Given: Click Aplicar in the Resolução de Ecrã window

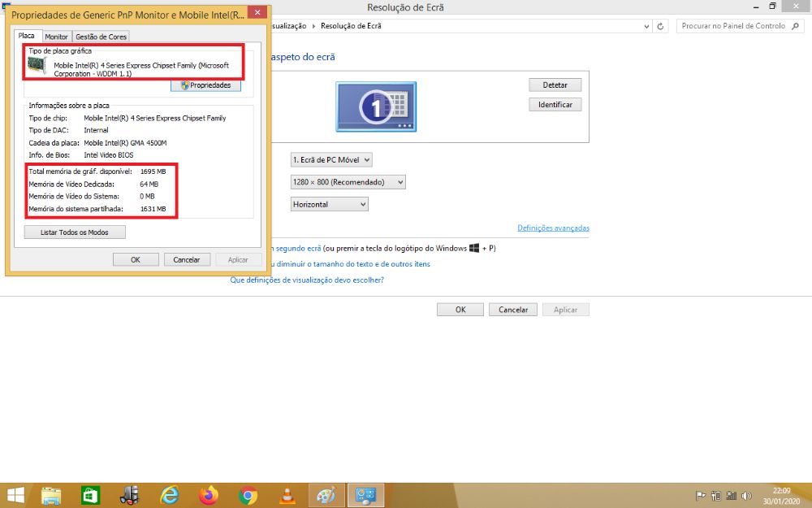Looking at the screenshot, I should (x=565, y=310).
